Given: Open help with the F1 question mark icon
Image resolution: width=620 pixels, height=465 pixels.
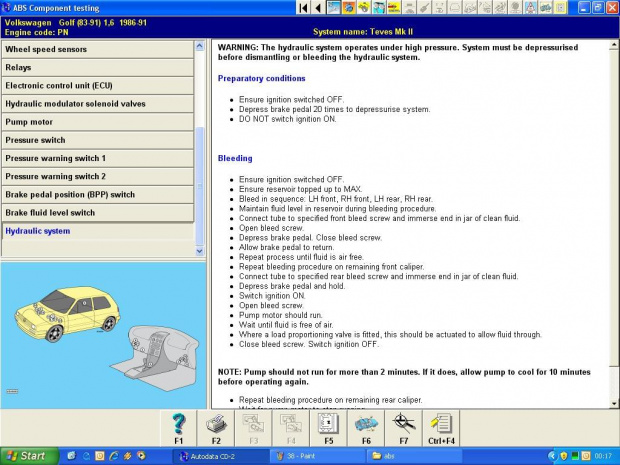Looking at the screenshot, I should coord(178,424).
